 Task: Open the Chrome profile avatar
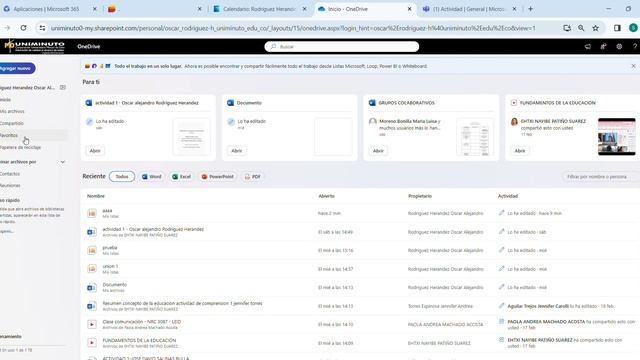click(633, 28)
